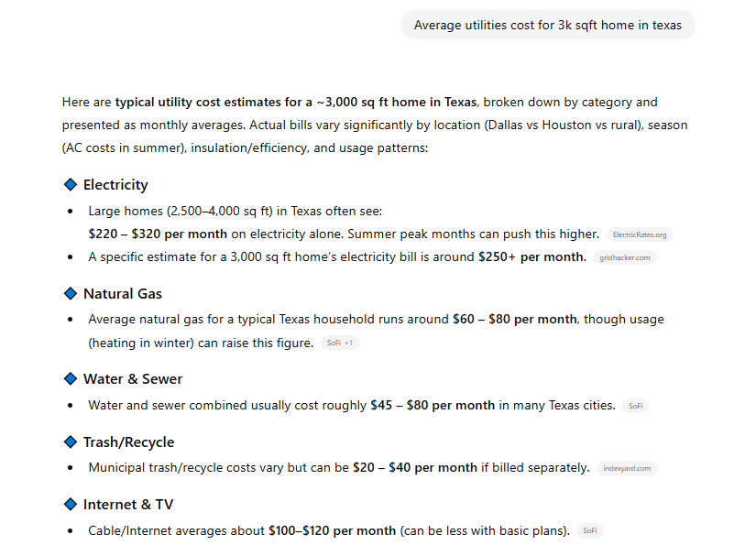Click the diamond icon beside Internet & TV
Screen dimensions: 756x556
coord(70,505)
